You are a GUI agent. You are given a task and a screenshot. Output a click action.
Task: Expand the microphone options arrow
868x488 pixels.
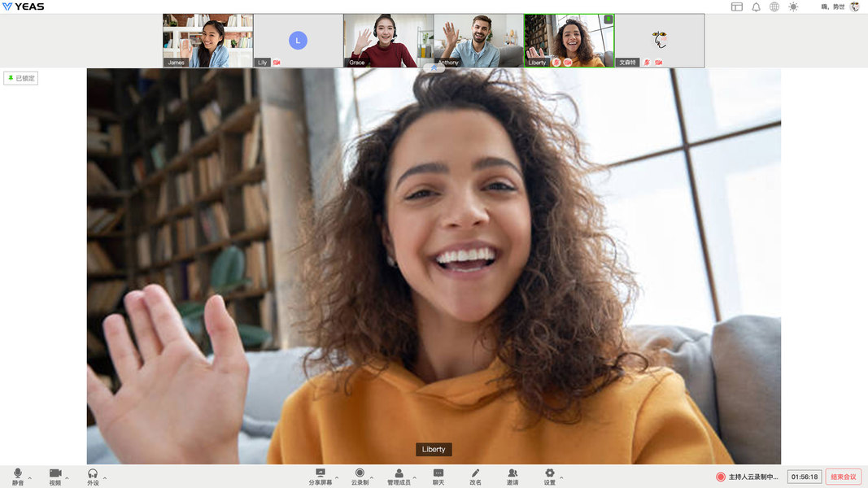[x=30, y=478]
